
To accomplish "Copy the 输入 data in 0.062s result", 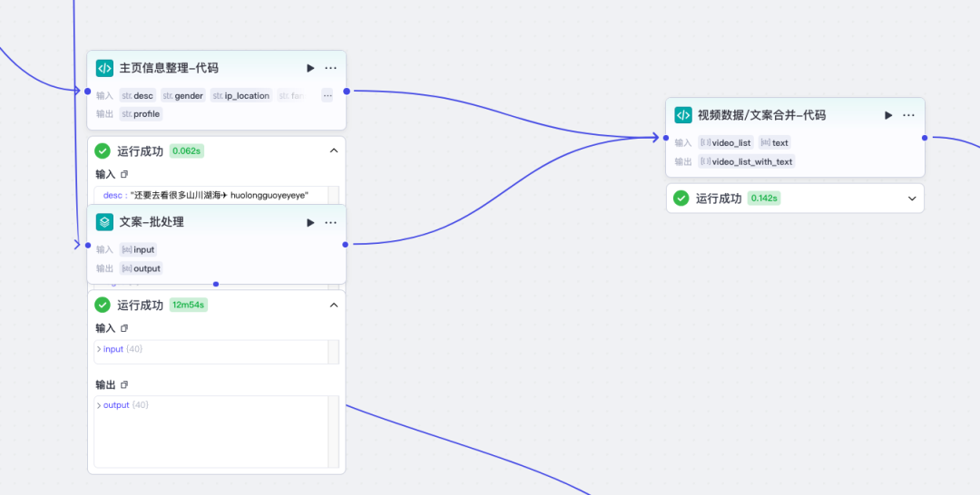I will [x=124, y=174].
